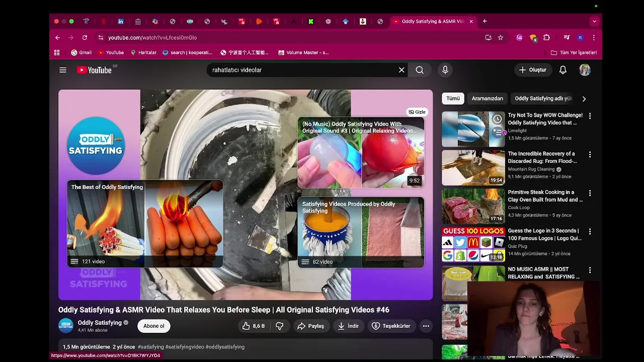Add Try Not To Say WOW to queue
The height and width of the screenshot is (362, 644).
(x=497, y=132)
